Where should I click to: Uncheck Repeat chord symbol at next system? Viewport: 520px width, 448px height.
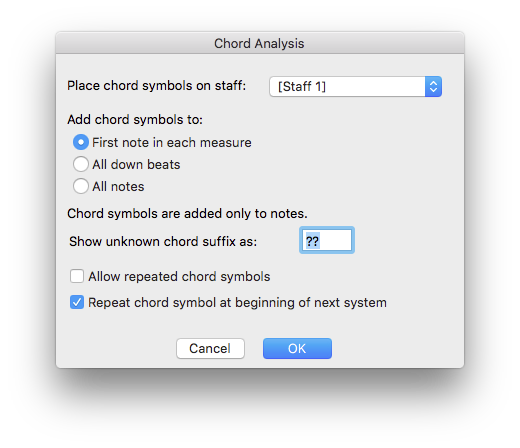[x=77, y=302]
